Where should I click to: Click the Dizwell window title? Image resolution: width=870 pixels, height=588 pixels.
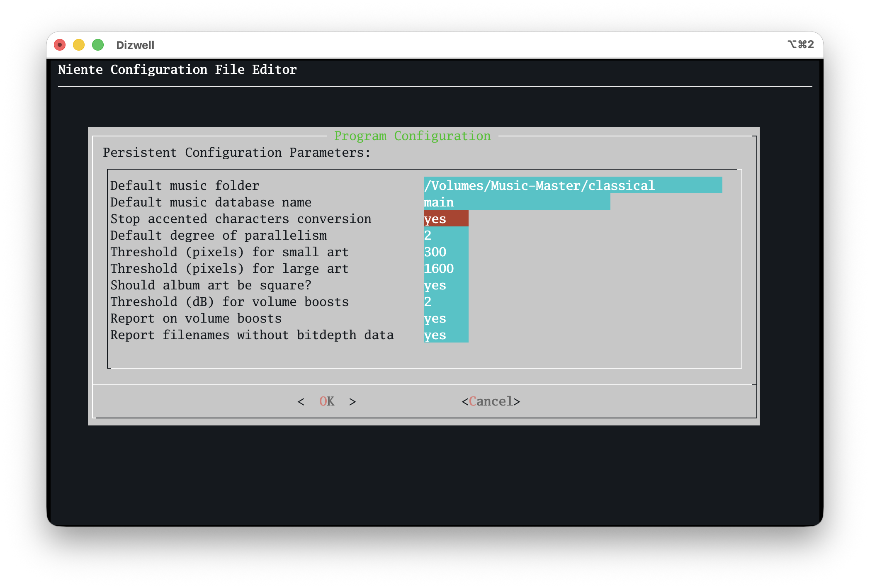click(x=136, y=45)
